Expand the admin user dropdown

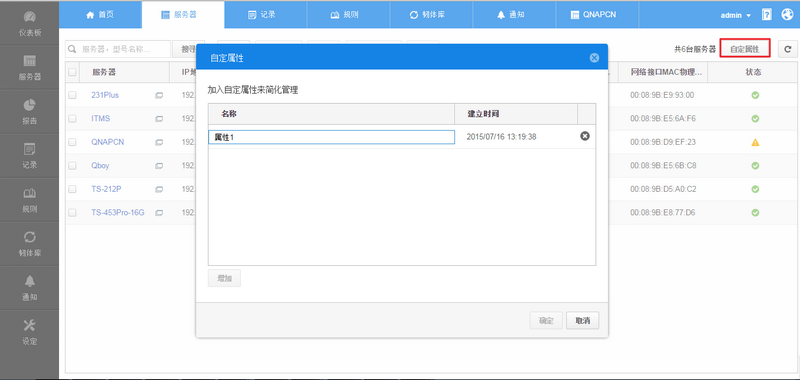tap(735, 15)
